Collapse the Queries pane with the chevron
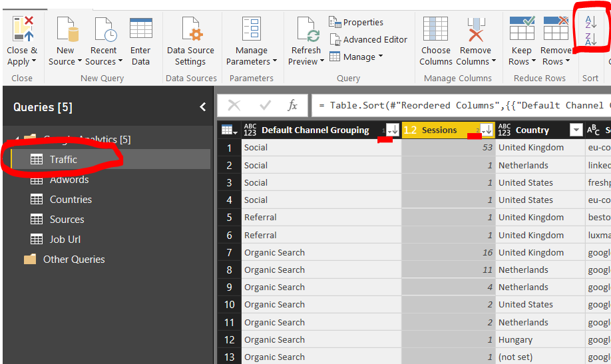611x364 pixels. (202, 106)
